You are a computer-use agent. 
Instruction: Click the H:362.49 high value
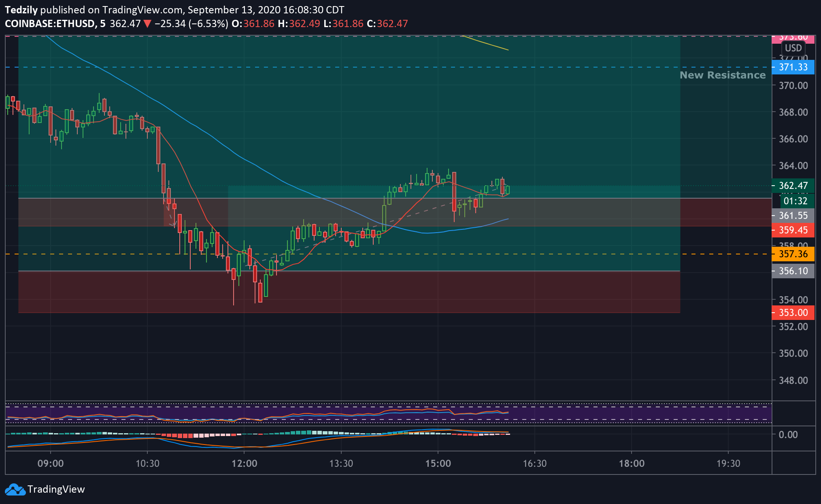[299, 24]
